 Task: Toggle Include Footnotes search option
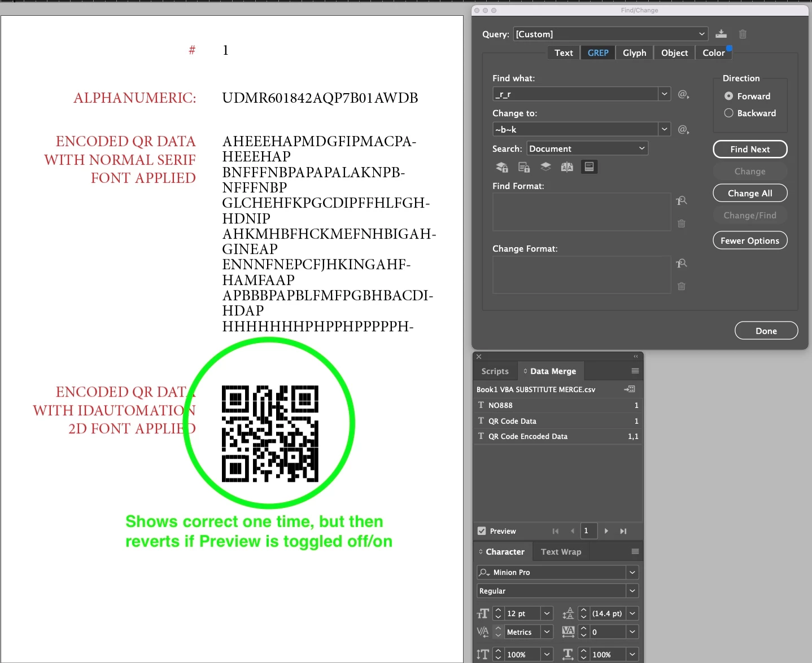coord(589,167)
